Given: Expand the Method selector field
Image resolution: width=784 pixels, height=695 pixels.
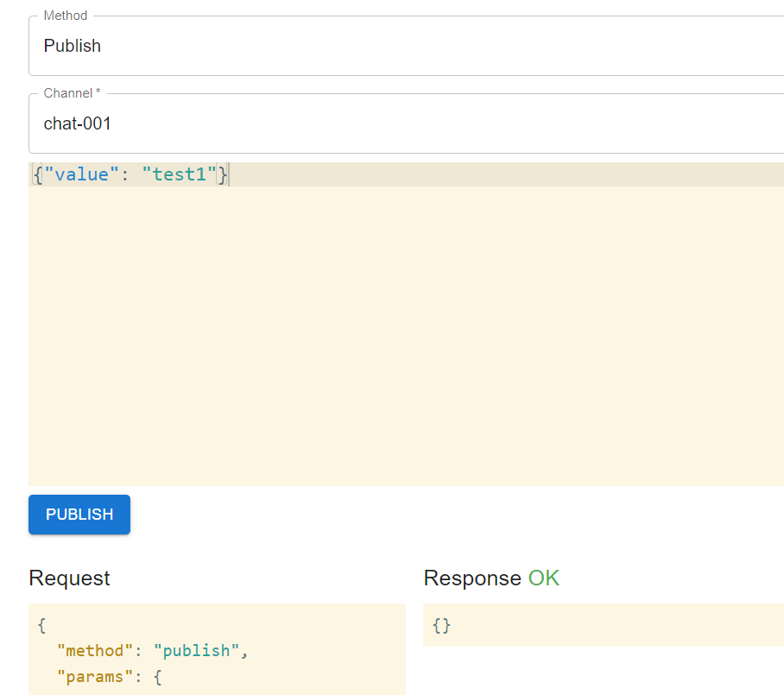Looking at the screenshot, I should [406, 46].
